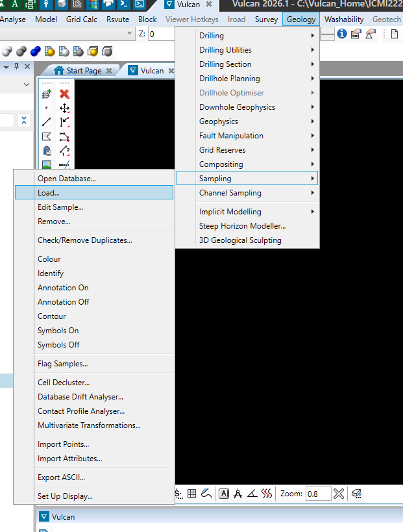Pin the side panel with pushpin icon

point(17,66)
